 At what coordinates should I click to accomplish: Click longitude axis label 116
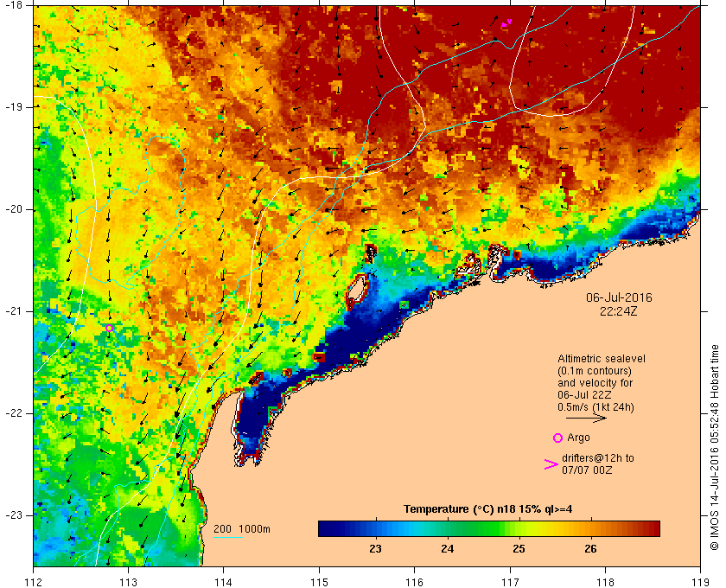(414, 583)
